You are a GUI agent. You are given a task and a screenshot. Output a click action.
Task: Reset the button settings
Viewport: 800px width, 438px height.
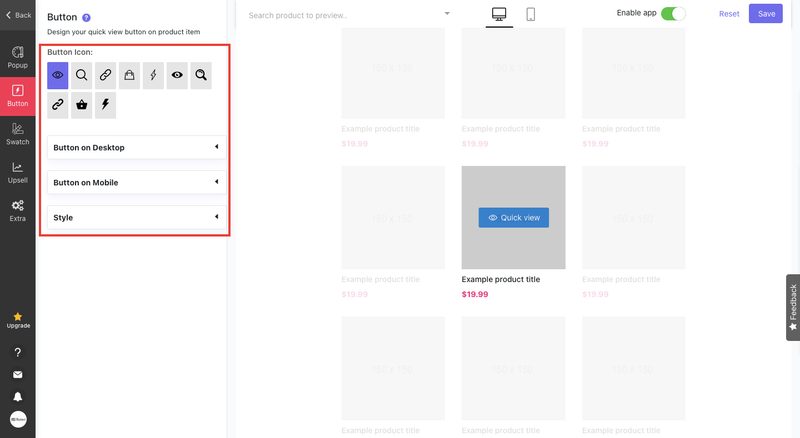729,14
